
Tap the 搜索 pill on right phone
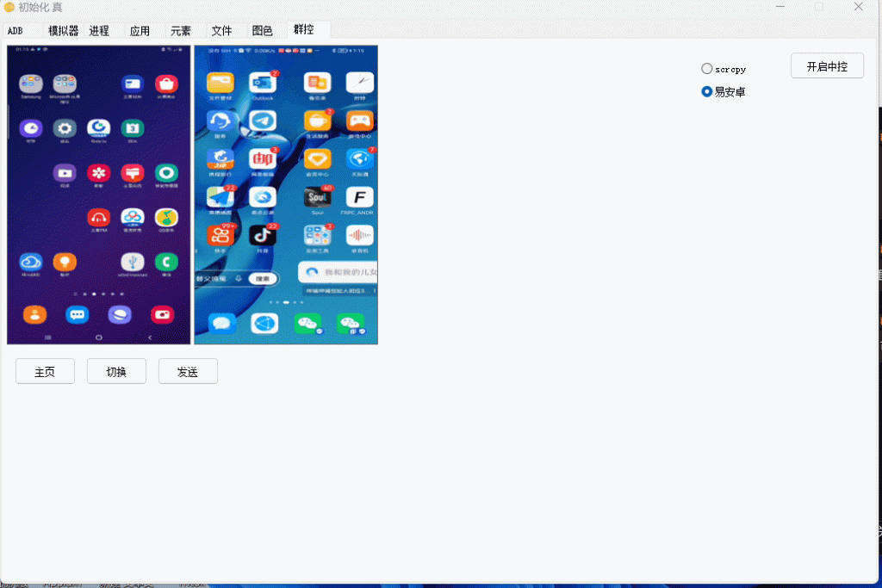coord(263,279)
